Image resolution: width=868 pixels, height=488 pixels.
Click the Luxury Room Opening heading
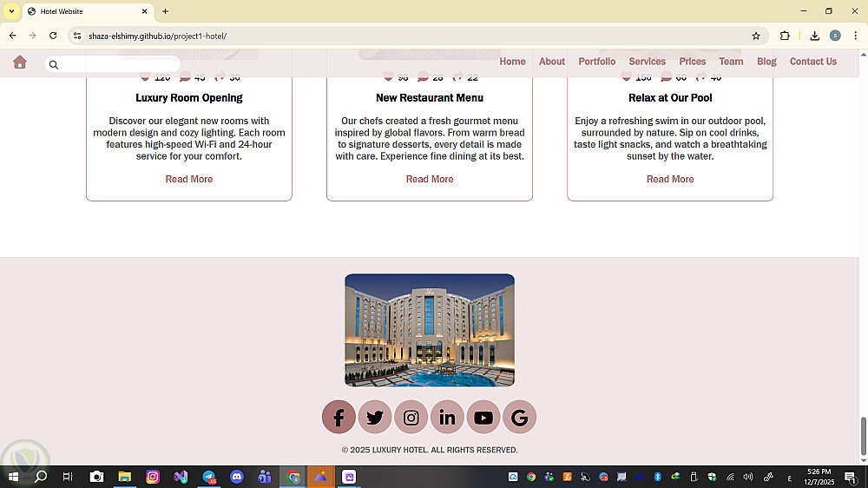pos(188,98)
